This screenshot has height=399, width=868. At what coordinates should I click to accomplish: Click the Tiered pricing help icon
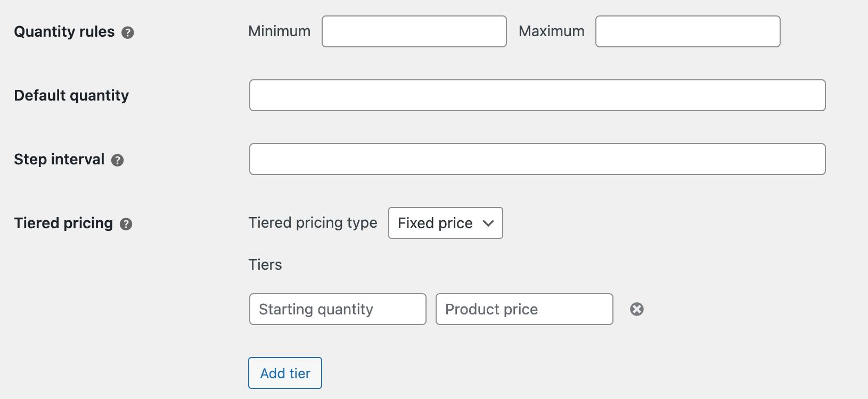coord(126,224)
